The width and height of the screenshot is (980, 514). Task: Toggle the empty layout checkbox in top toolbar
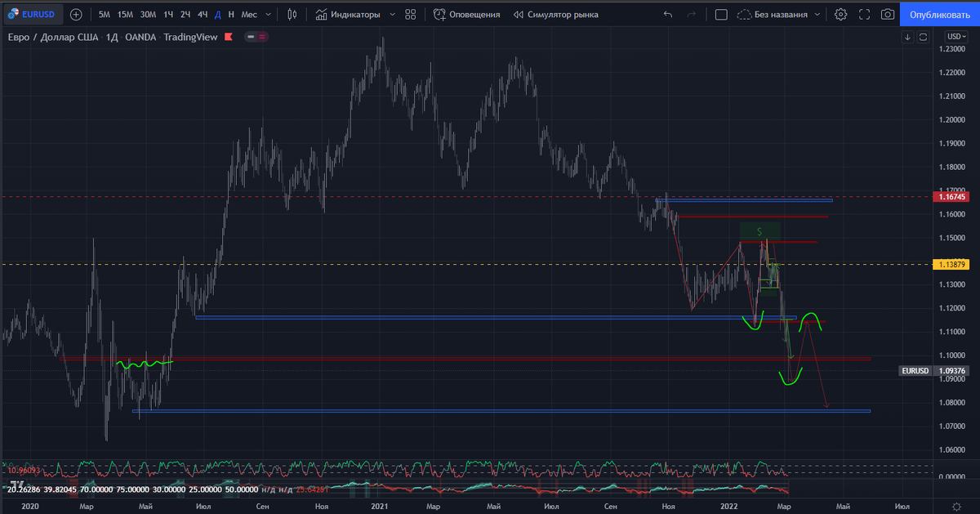coord(721,14)
